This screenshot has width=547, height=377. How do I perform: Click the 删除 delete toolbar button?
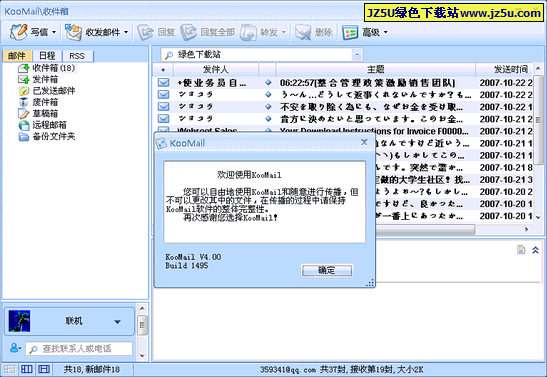point(313,32)
